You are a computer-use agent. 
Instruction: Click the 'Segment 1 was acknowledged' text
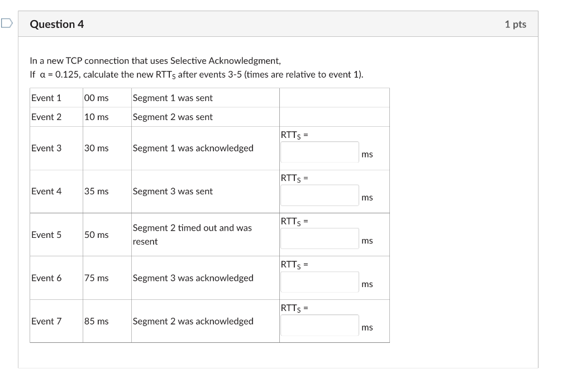[x=193, y=148]
